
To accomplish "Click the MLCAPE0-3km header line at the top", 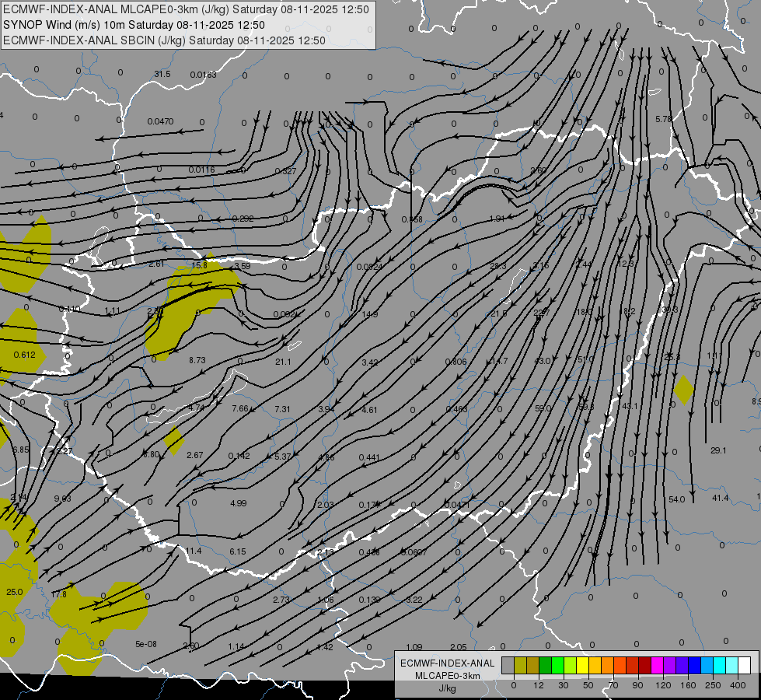I will [186, 9].
